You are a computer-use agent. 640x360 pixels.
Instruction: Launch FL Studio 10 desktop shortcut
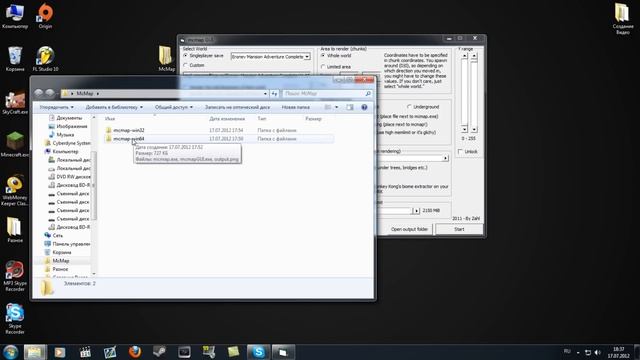click(x=45, y=59)
